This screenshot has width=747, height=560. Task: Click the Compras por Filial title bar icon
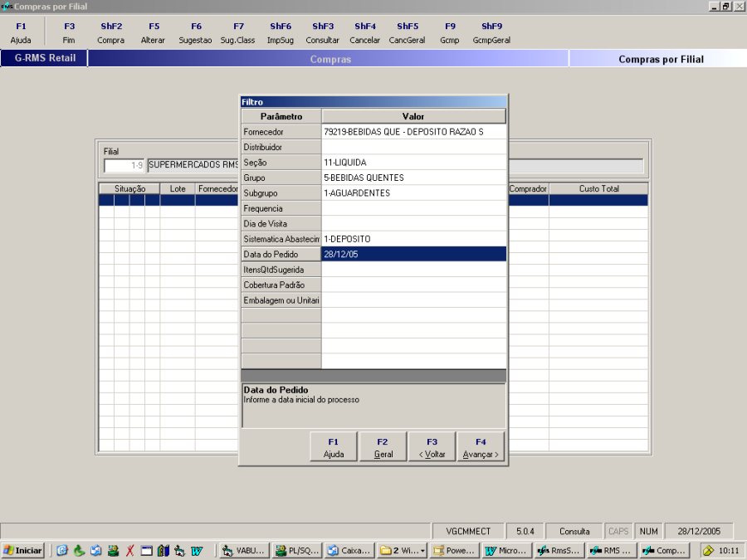pos(7,7)
